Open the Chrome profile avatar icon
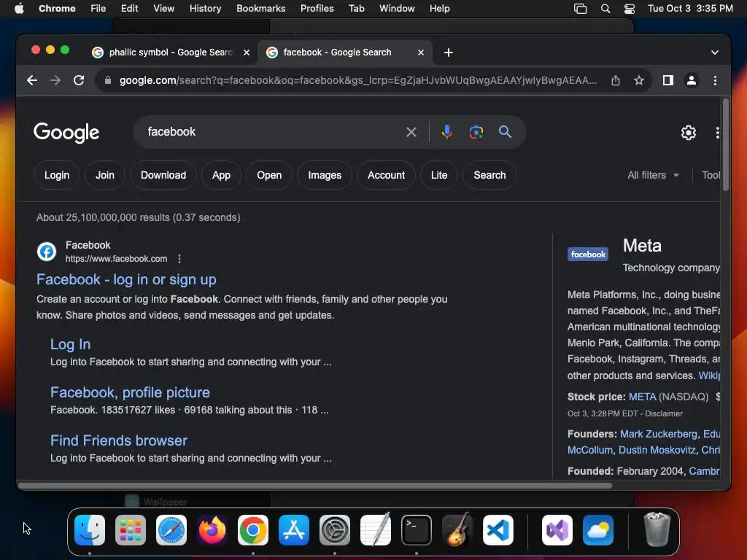Screen dimensions: 747x560 point(692,80)
